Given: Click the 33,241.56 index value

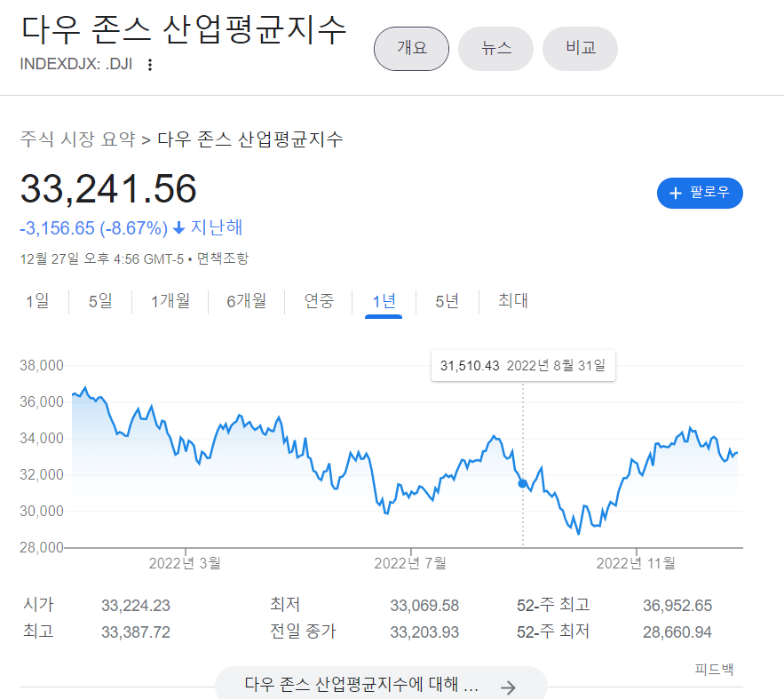Looking at the screenshot, I should (x=108, y=189).
